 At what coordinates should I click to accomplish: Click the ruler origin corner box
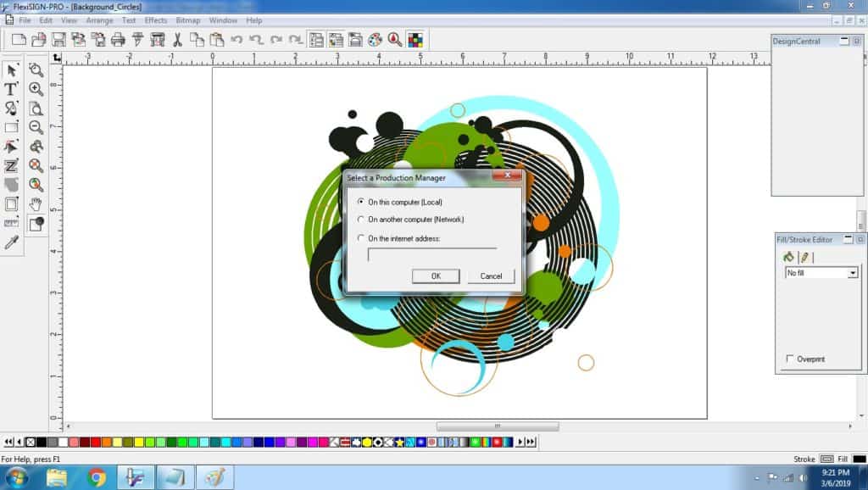coord(57,58)
